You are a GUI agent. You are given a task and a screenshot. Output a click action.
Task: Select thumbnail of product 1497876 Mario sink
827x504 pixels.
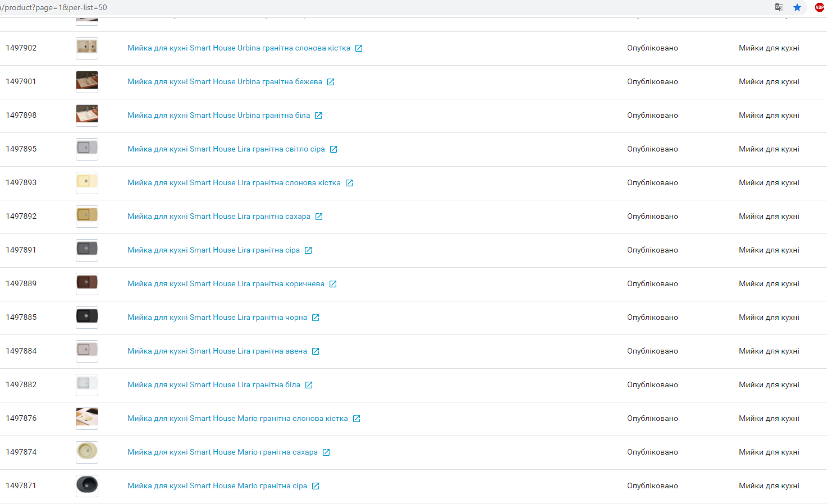87,419
